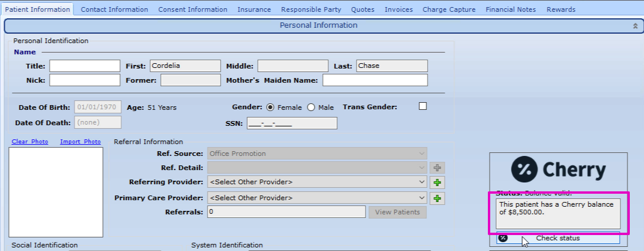Click green plus next to Referring Provider
Viewport: 644px width, 251px height.
437,182
